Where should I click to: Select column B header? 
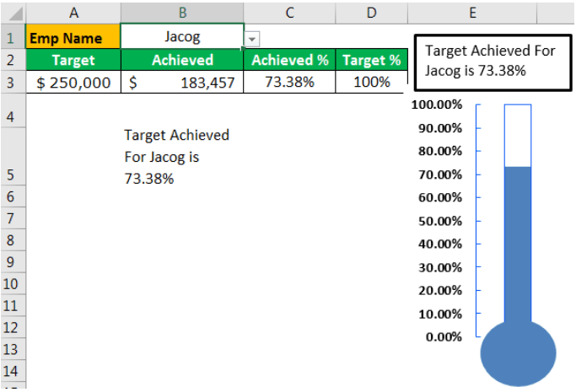182,12
